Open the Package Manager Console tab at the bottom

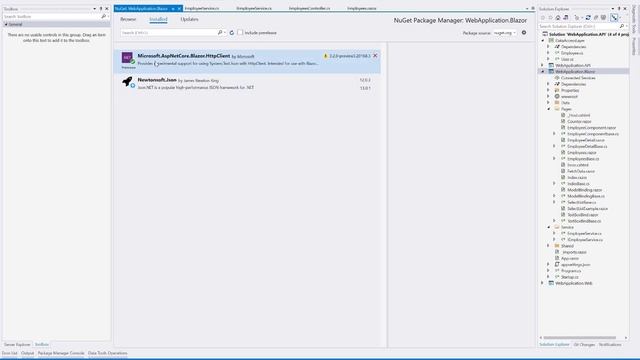[61, 353]
